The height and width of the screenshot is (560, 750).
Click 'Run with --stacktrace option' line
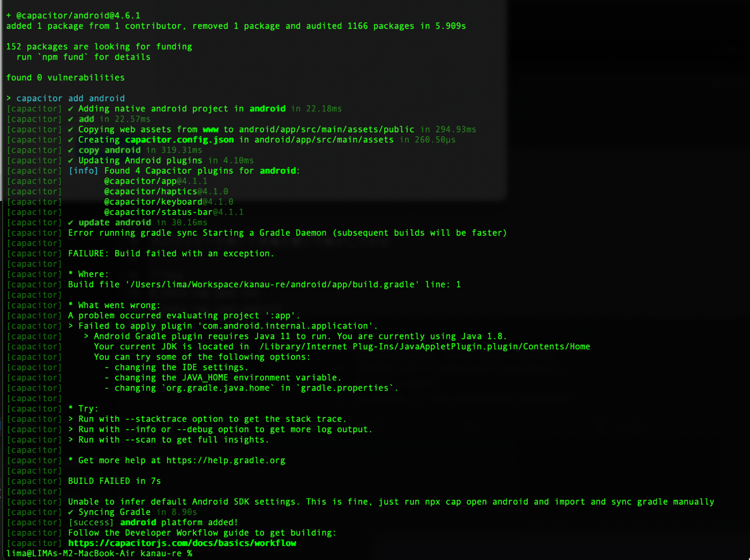[x=207, y=419]
